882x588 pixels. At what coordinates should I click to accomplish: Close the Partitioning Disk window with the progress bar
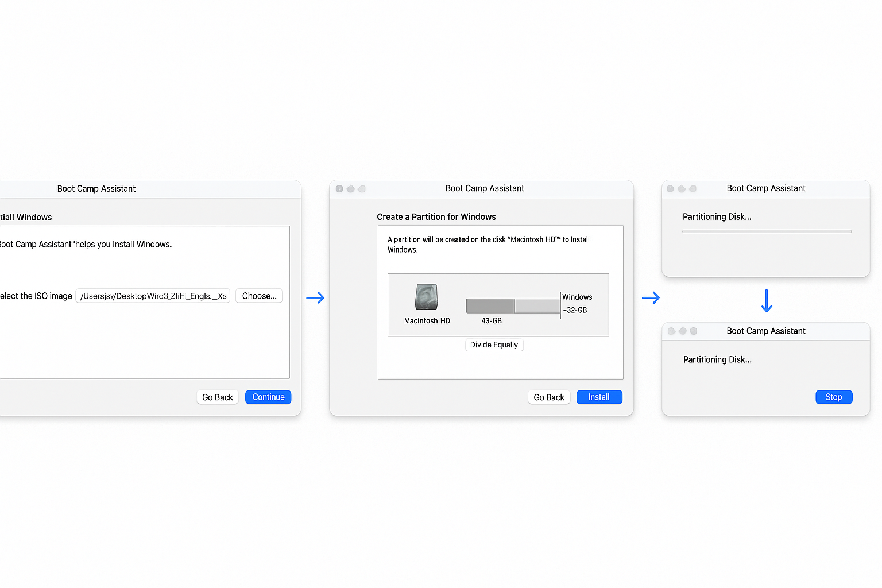(x=671, y=189)
